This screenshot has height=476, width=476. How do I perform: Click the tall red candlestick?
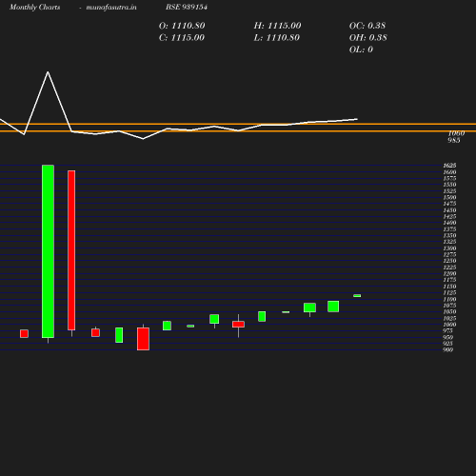(71, 250)
